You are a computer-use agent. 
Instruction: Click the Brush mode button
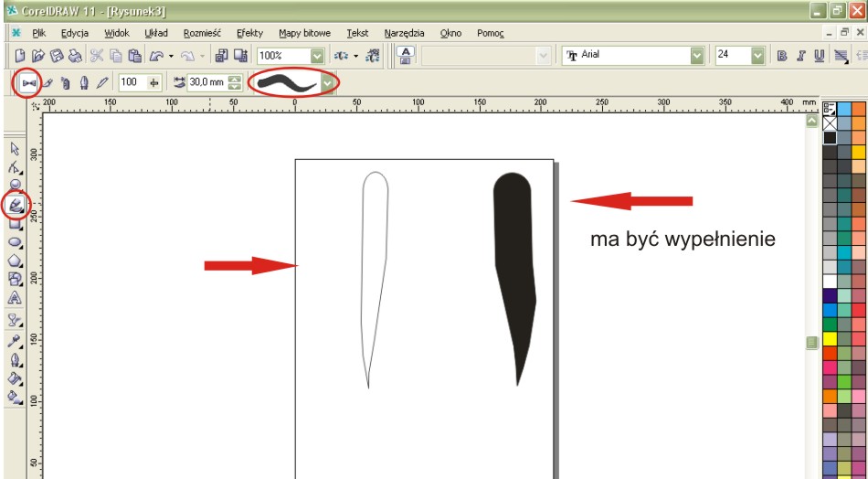click(47, 82)
